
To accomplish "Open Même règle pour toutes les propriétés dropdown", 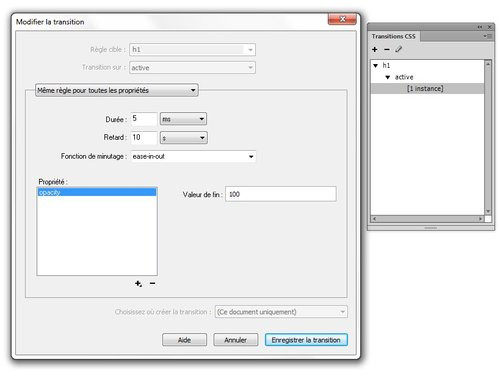I will click(117, 90).
